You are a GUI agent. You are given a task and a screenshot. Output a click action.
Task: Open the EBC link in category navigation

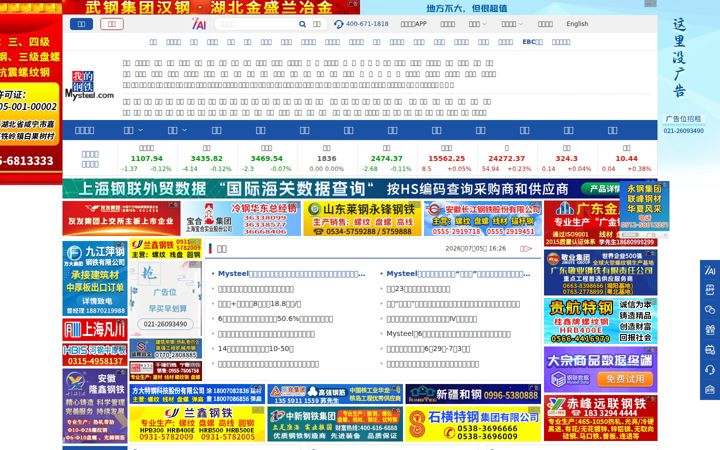coord(532,42)
